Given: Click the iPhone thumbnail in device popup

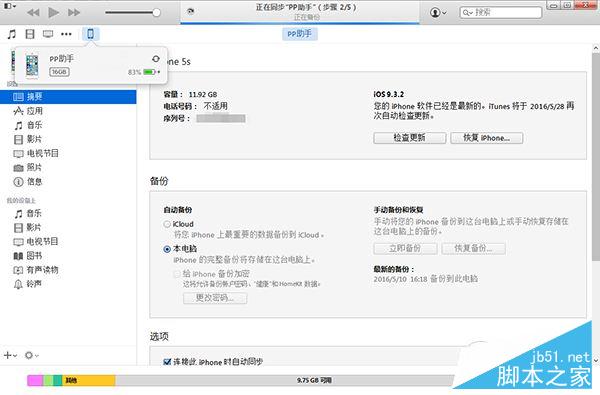Looking at the screenshot, I should [x=32, y=65].
